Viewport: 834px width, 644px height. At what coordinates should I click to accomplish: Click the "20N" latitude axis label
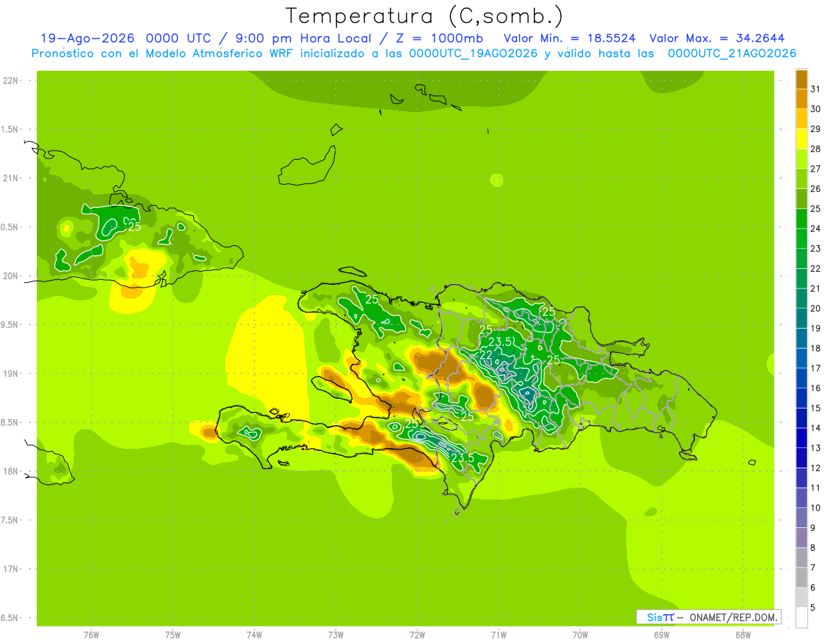click(x=11, y=276)
